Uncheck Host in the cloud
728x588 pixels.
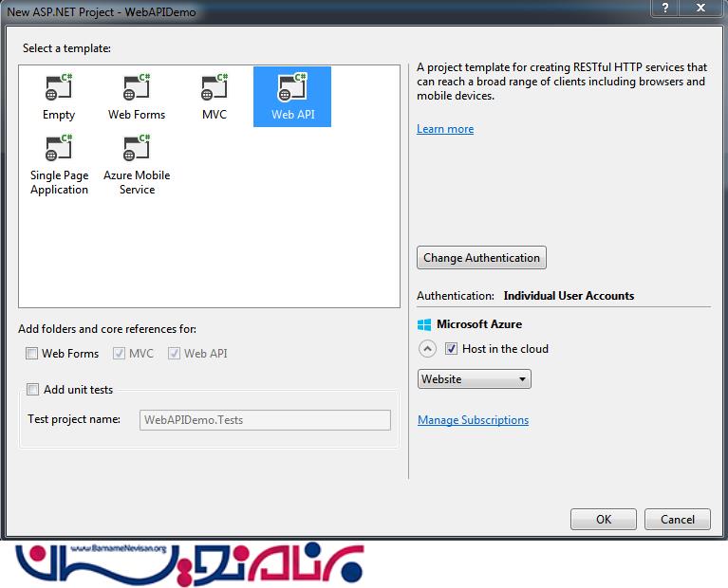451,349
